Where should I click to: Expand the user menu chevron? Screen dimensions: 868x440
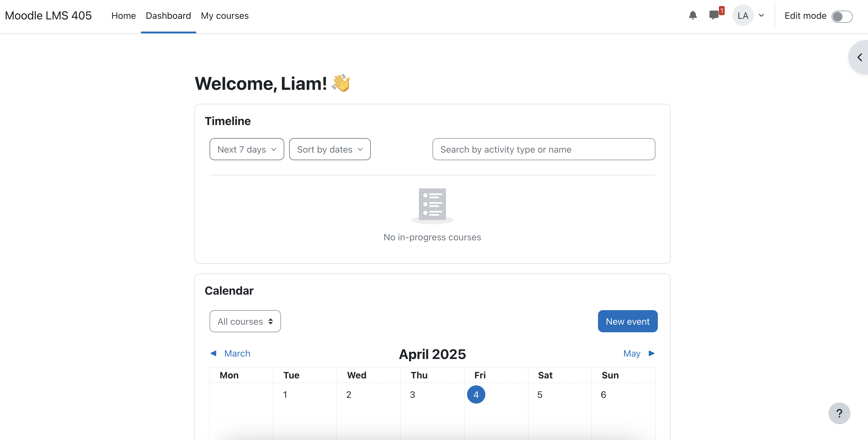click(761, 15)
